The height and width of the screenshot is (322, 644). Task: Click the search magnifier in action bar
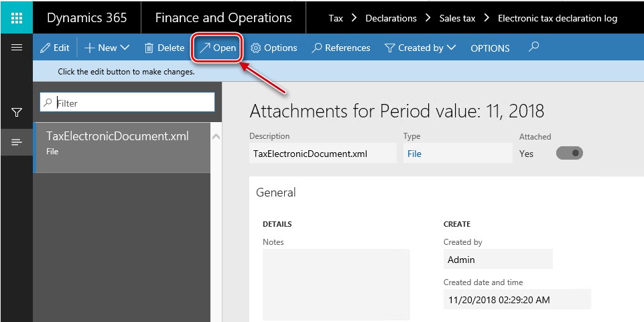click(533, 47)
